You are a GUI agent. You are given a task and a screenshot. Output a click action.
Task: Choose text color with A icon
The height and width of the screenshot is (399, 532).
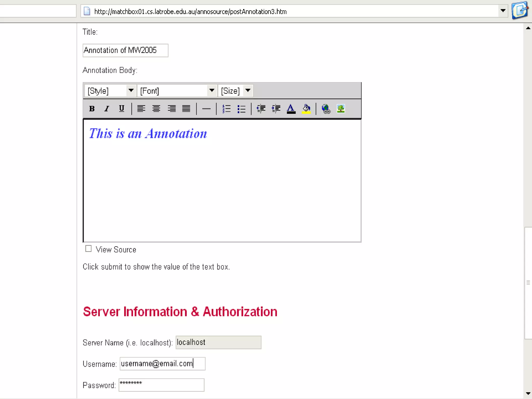click(291, 109)
